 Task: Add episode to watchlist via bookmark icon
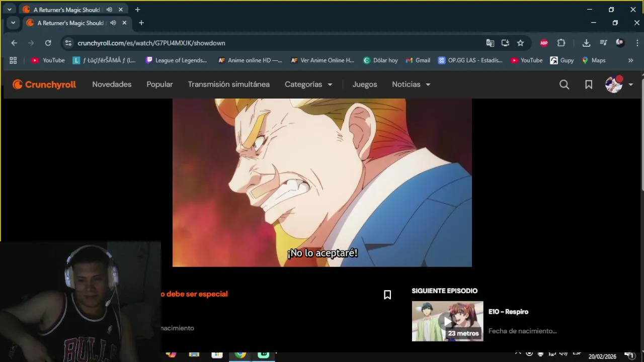tap(387, 295)
